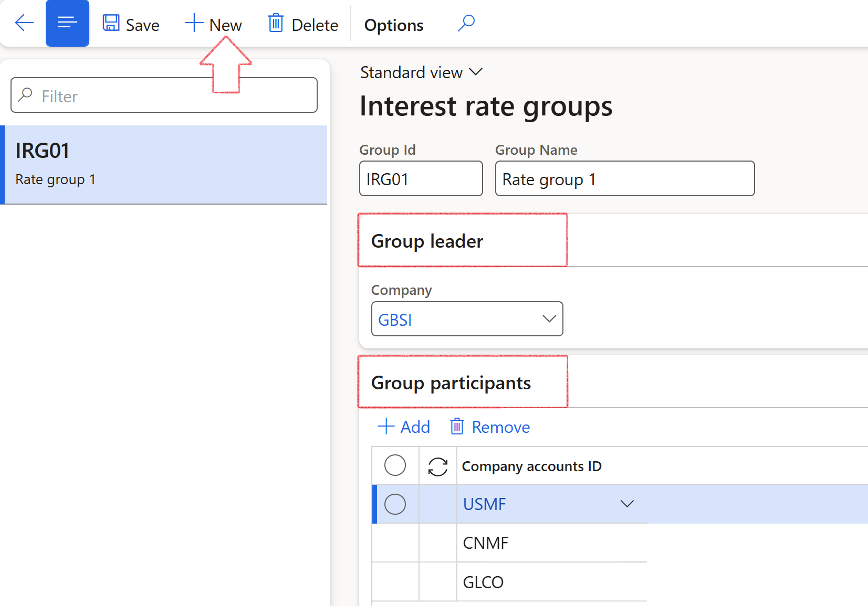
Task: Open the search magnifier in the toolbar
Action: [465, 24]
